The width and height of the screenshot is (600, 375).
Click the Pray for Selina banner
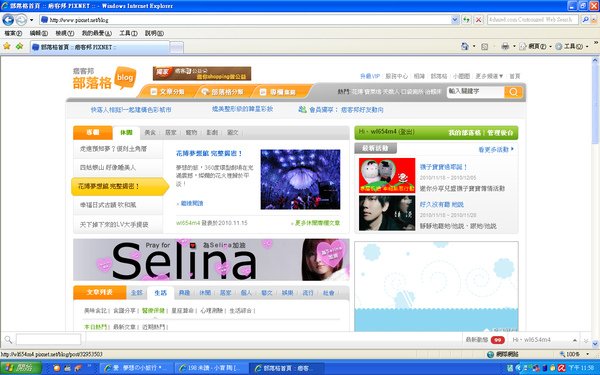pos(211,259)
